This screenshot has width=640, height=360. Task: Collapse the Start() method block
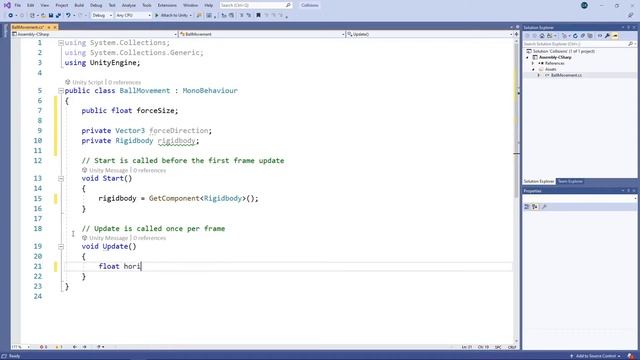(61, 178)
